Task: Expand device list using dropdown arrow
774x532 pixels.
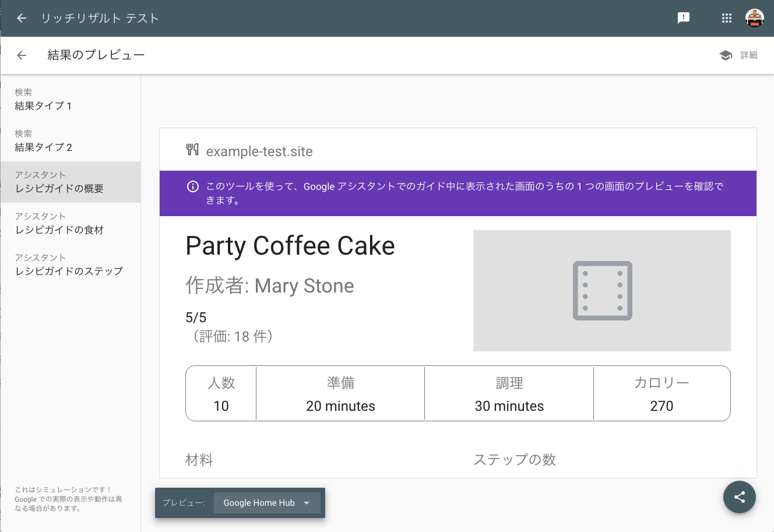Action: click(307, 503)
